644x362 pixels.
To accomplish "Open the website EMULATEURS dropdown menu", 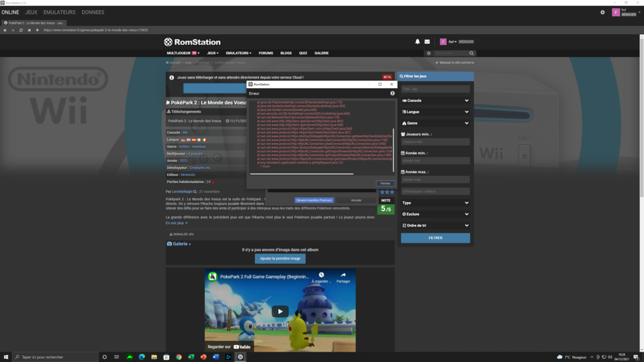I will coord(238,53).
